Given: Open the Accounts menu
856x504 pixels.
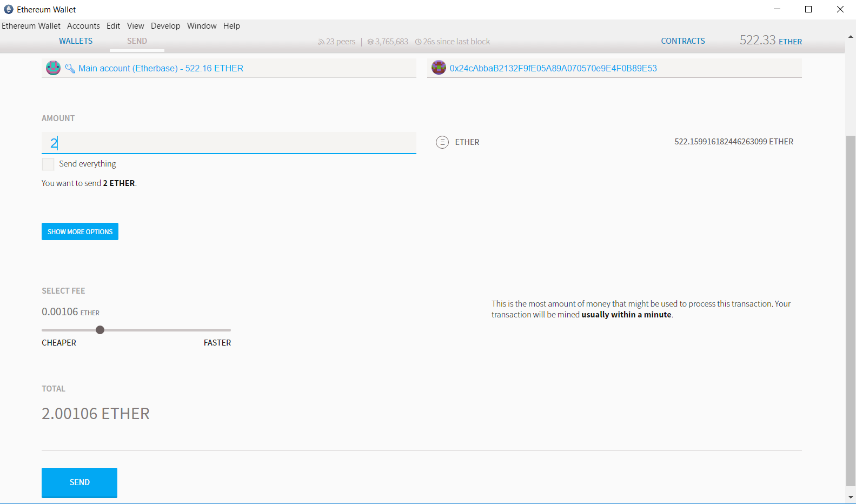Looking at the screenshot, I should point(83,26).
